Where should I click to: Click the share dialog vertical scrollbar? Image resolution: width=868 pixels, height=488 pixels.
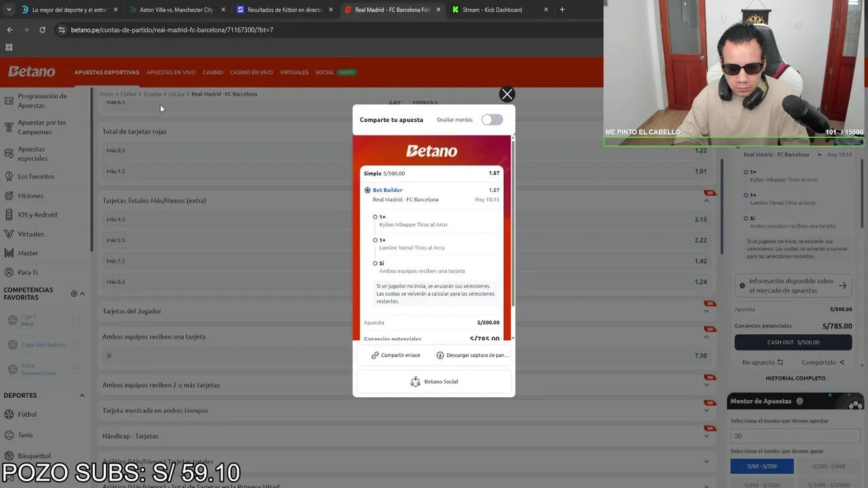513,224
